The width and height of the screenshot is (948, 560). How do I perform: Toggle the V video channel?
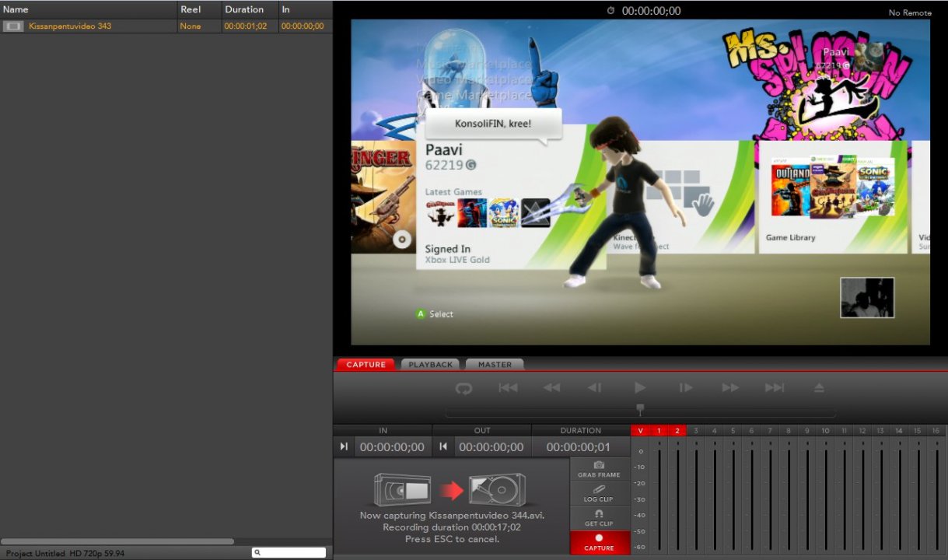[x=640, y=431]
